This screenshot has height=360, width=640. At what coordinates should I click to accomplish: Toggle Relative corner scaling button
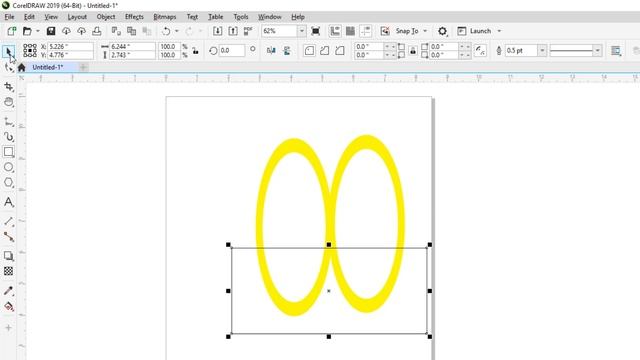click(x=480, y=51)
